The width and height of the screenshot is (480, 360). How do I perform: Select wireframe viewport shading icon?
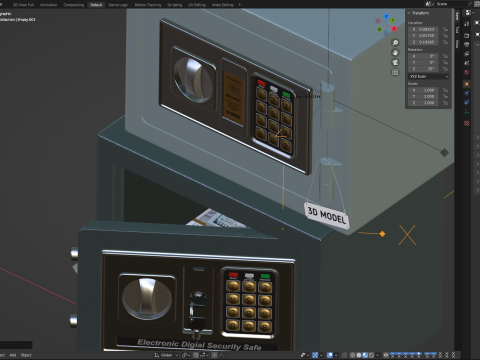[x=352, y=355]
